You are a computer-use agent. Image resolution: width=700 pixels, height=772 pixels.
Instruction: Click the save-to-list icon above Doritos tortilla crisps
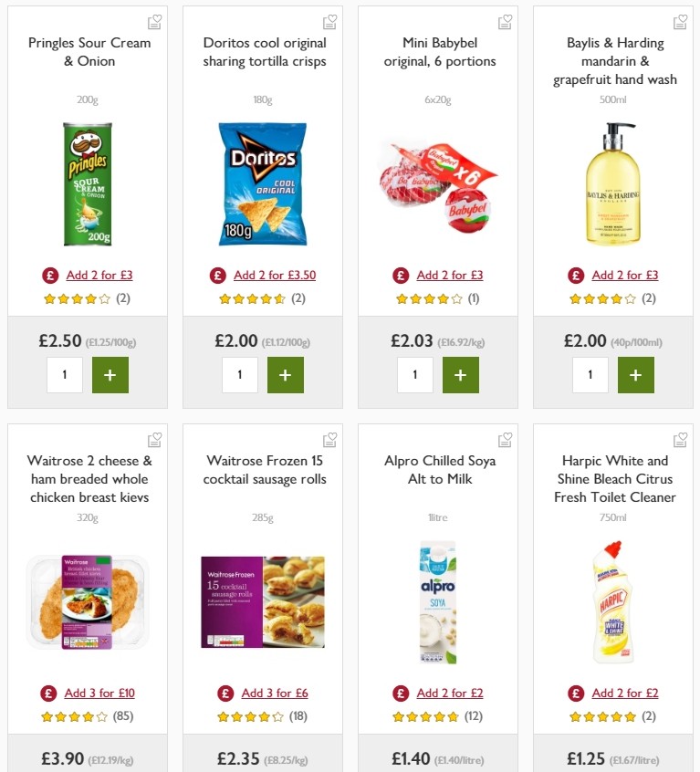click(329, 21)
